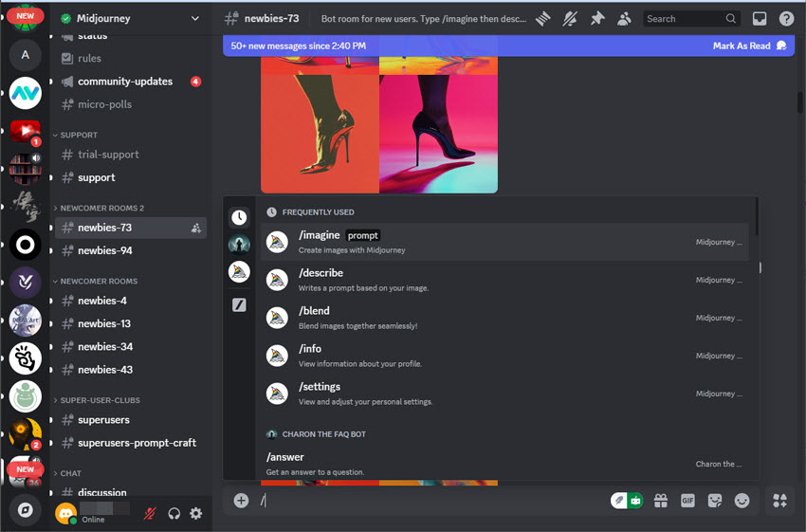Screen dimensions: 806x532
Task: Open the GIF picker
Action: point(687,500)
